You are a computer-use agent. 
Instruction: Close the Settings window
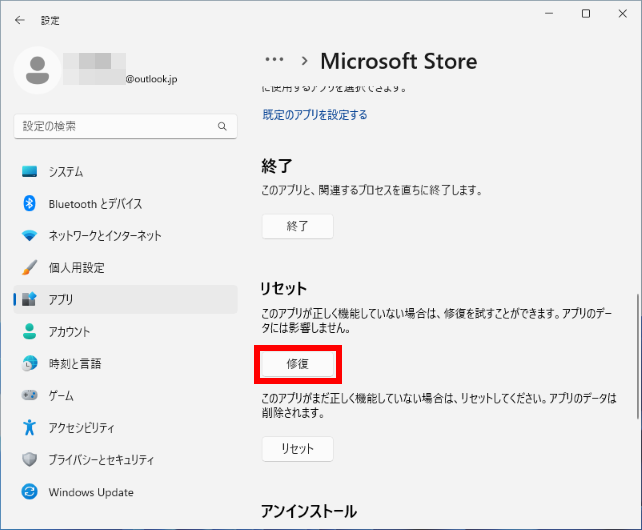(x=622, y=14)
